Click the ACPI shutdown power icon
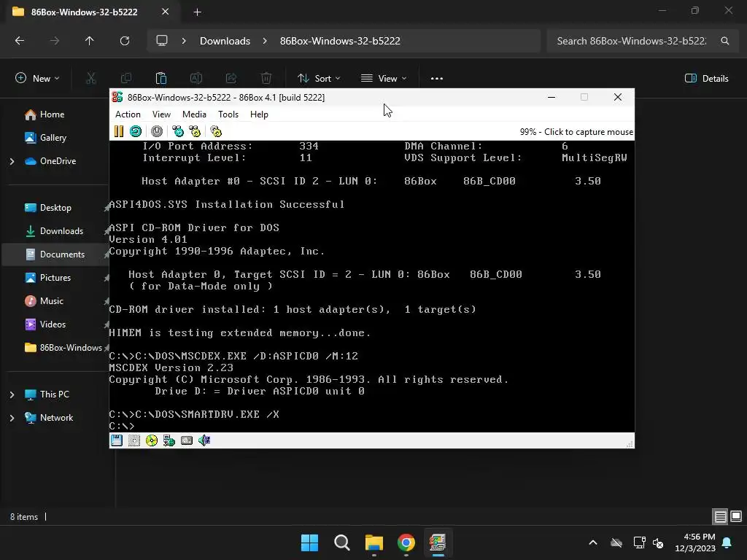This screenshot has height=560, width=747. click(x=157, y=131)
